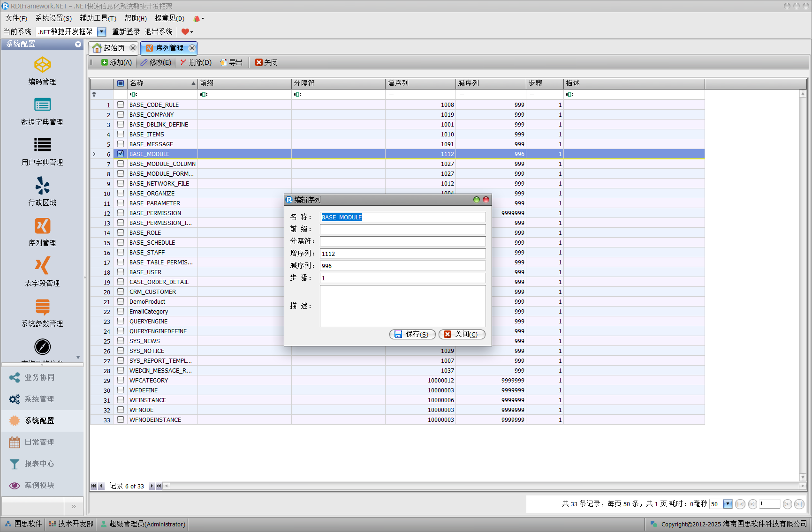This screenshot has height=532, width=812.
Task: Open 行政区域 sidebar icon
Action: pyautogui.click(x=42, y=187)
